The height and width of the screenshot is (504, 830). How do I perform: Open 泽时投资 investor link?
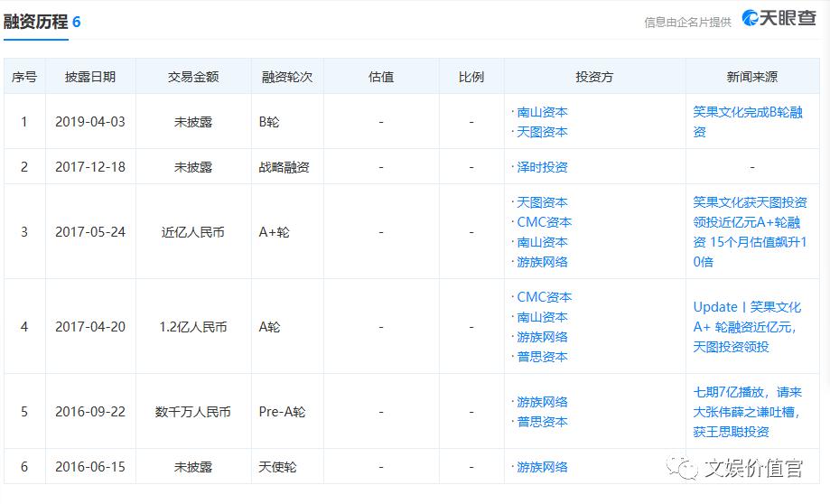[x=542, y=167]
